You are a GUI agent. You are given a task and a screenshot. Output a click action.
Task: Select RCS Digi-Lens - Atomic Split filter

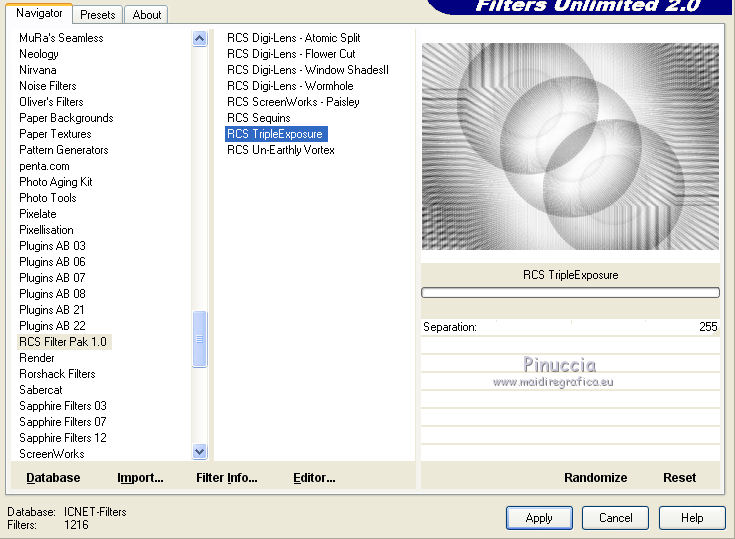pos(293,38)
